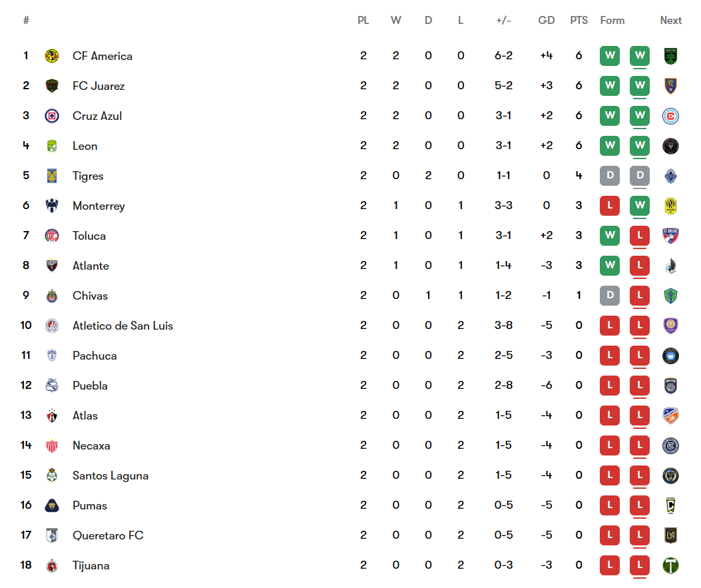The width and height of the screenshot is (701, 588).
Task: Click the CF America club crest
Action: [52, 56]
